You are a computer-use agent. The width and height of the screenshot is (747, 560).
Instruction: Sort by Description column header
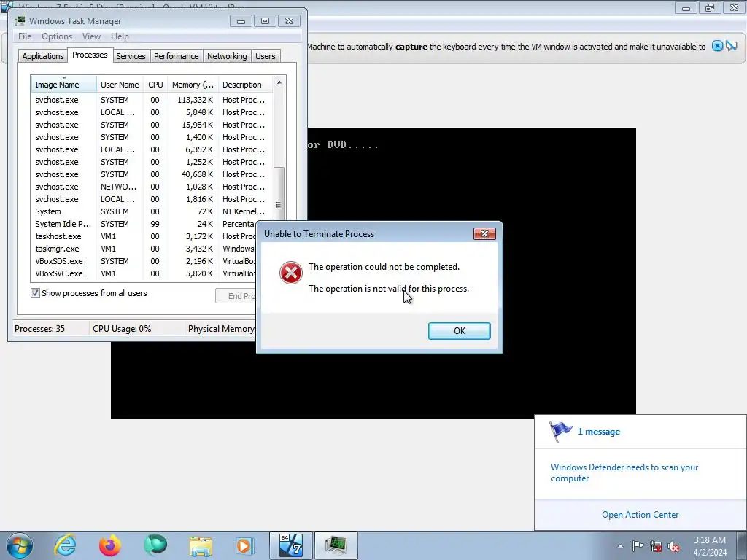(x=245, y=85)
